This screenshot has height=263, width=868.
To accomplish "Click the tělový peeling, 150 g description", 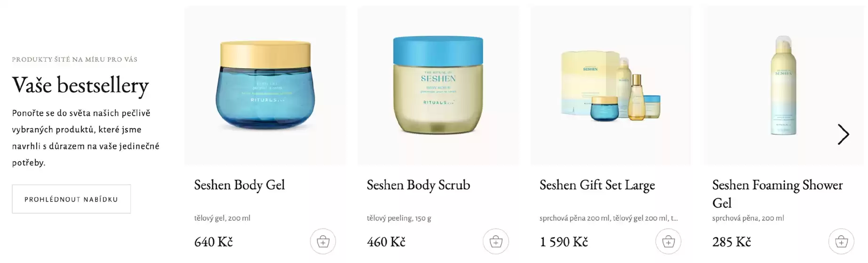I will tap(399, 218).
